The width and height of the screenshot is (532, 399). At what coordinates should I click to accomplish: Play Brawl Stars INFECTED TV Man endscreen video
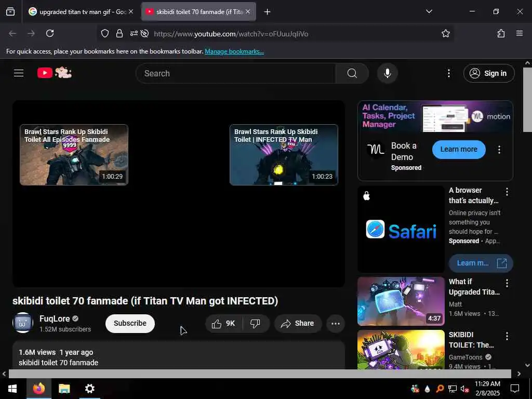(x=284, y=155)
